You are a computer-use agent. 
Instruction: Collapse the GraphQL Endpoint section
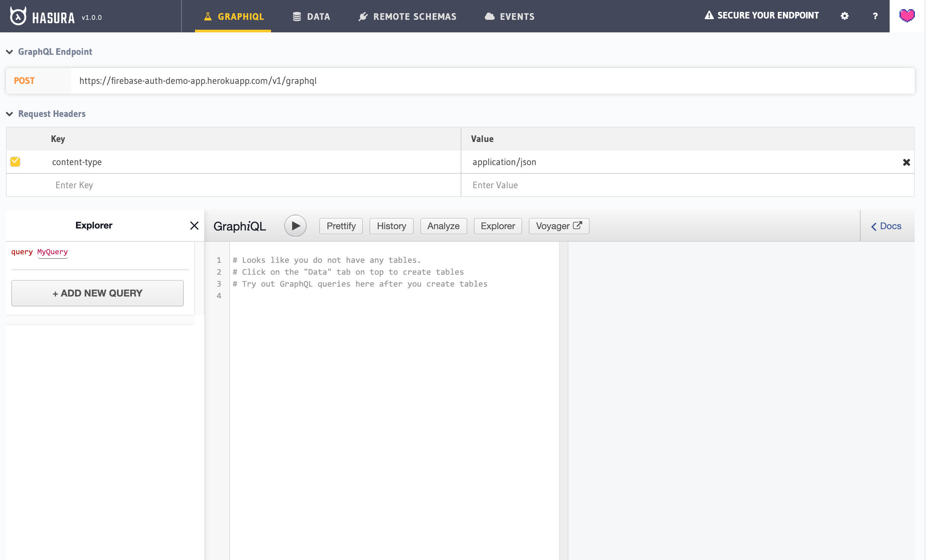10,52
